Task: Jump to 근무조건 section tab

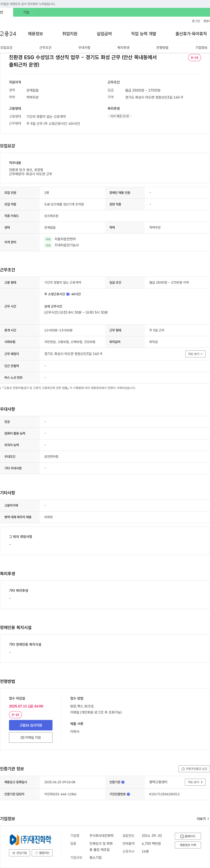Action: [45, 48]
